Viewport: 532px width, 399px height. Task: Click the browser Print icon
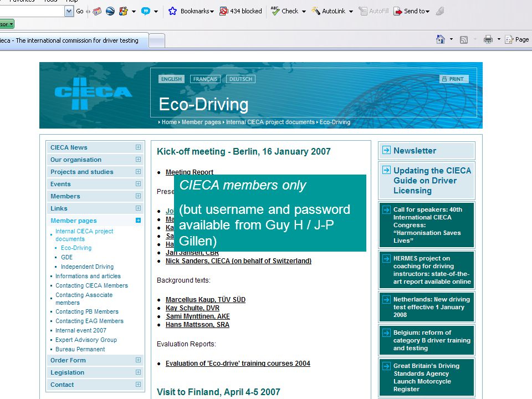pos(488,39)
